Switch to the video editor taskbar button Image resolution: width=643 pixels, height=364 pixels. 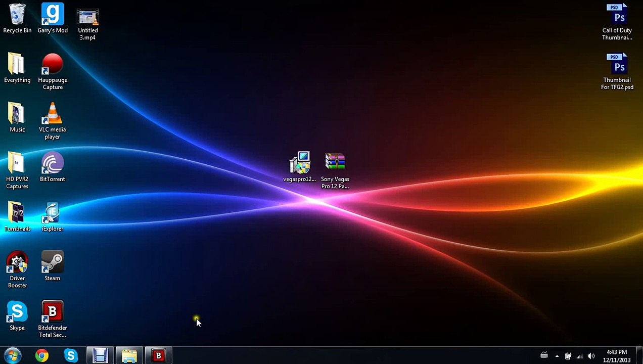click(x=100, y=356)
